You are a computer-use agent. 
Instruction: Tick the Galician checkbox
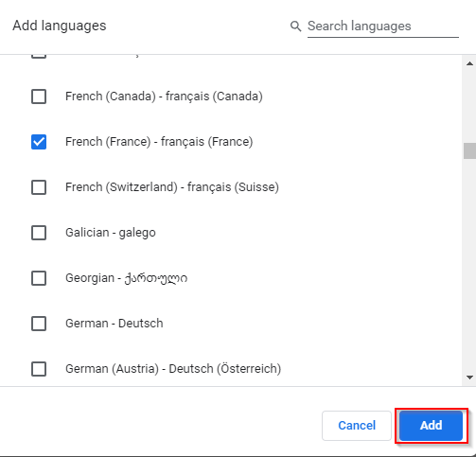(39, 233)
